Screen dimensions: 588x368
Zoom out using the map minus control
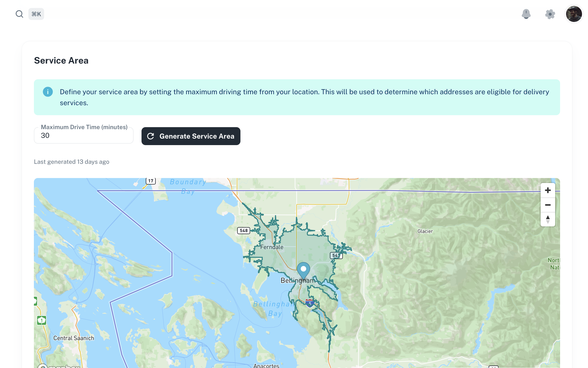tap(548, 205)
